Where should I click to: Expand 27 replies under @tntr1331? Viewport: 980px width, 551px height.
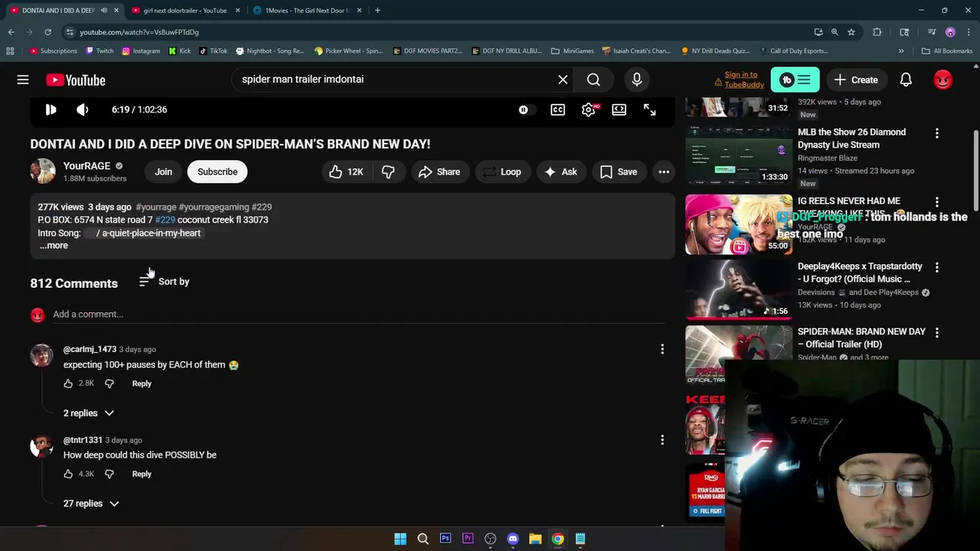coord(91,504)
